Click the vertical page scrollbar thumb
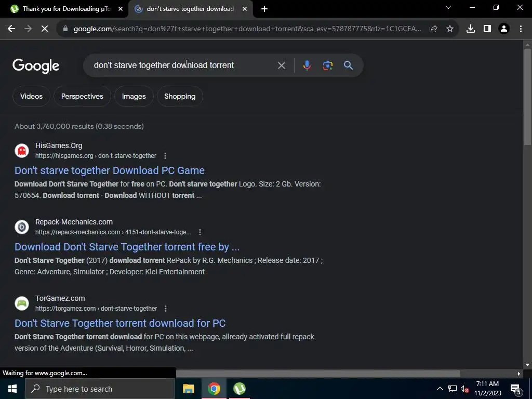532x399 pixels. click(x=527, y=97)
